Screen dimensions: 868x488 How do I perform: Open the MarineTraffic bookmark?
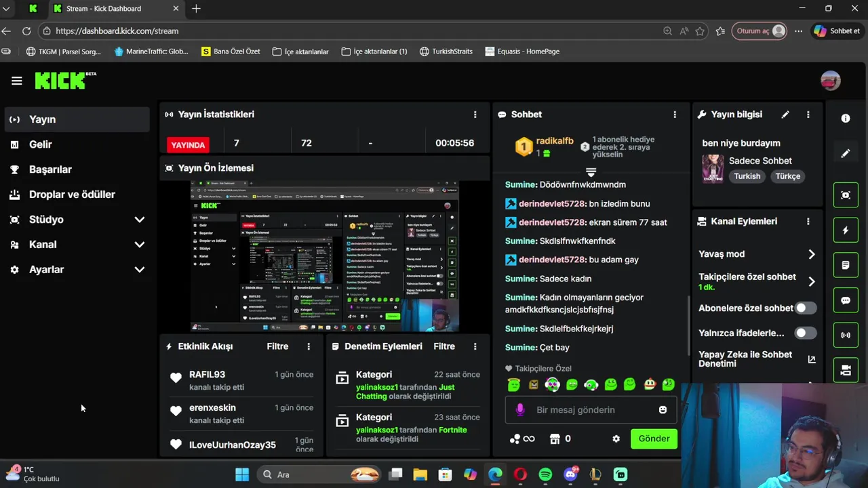151,52
